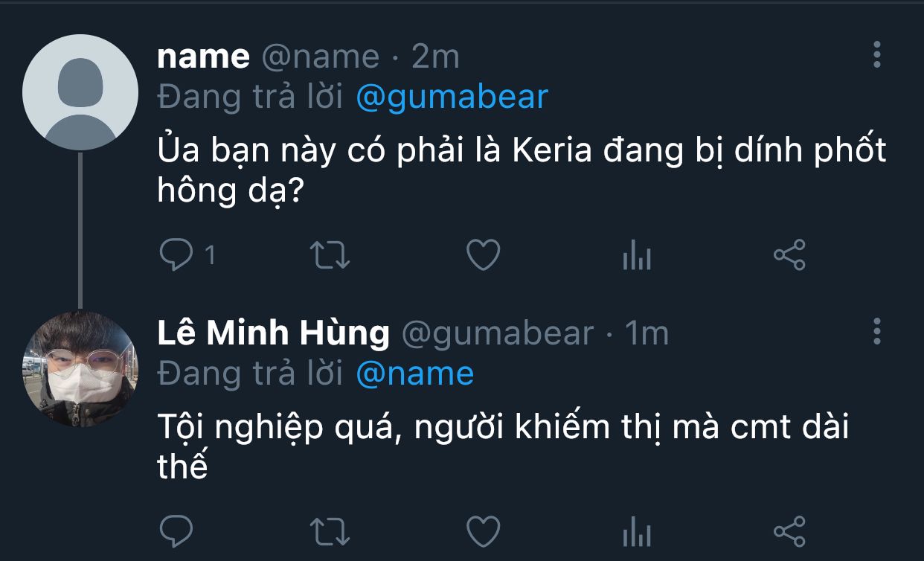
Task: Like the first tweet from @name
Action: [x=483, y=255]
